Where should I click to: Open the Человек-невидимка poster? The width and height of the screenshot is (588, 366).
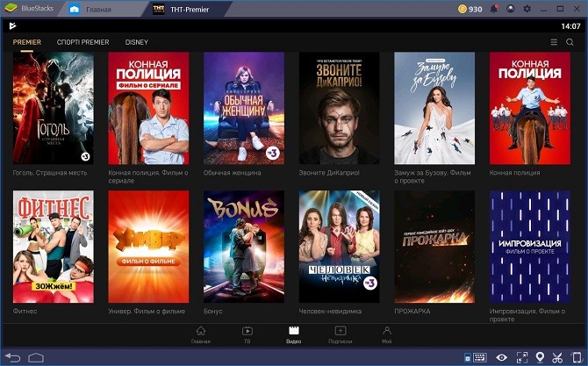coord(339,247)
